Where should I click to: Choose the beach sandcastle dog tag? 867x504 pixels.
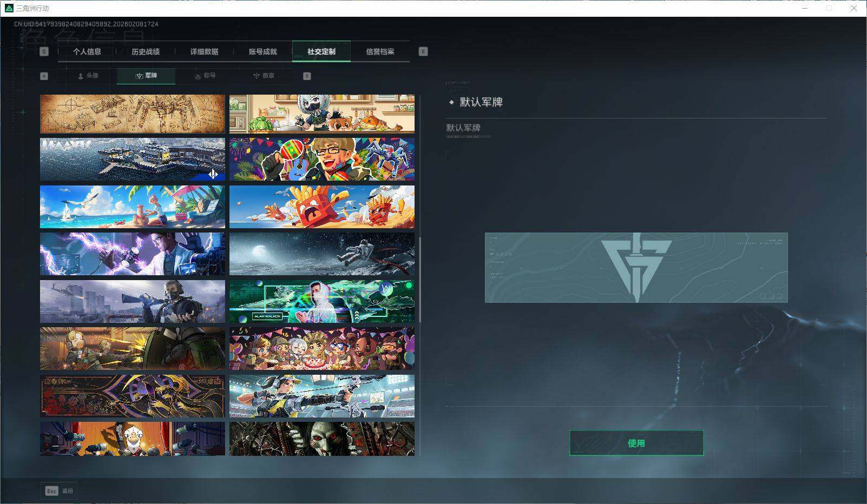tap(133, 207)
